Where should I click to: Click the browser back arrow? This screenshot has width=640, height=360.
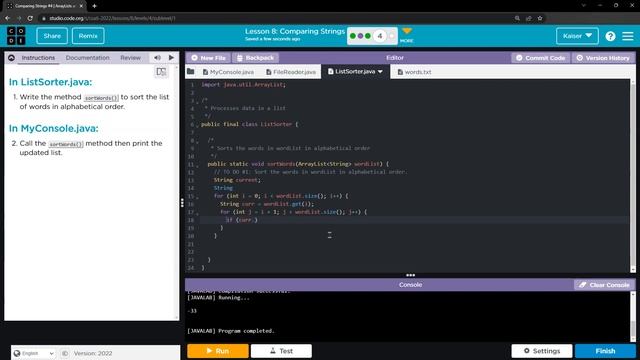pyautogui.click(x=7, y=18)
